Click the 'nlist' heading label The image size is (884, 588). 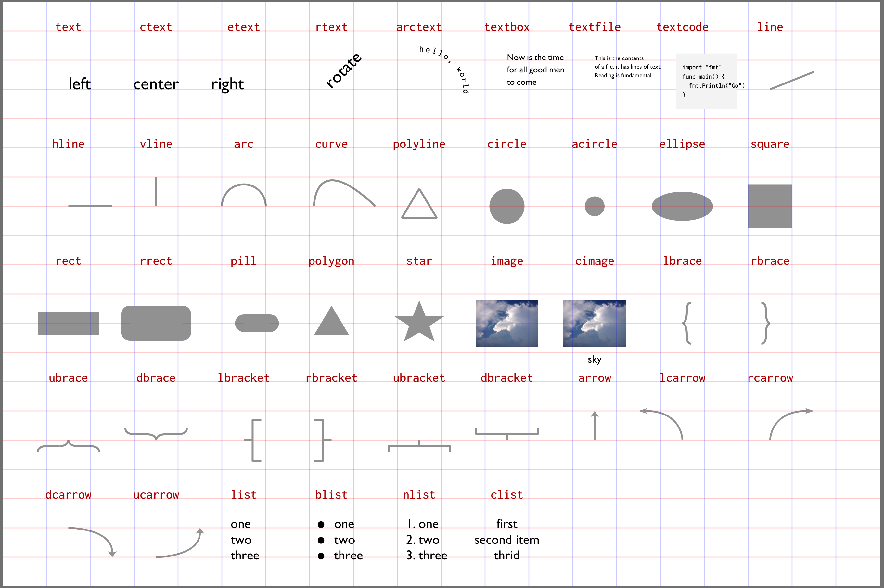(x=419, y=495)
